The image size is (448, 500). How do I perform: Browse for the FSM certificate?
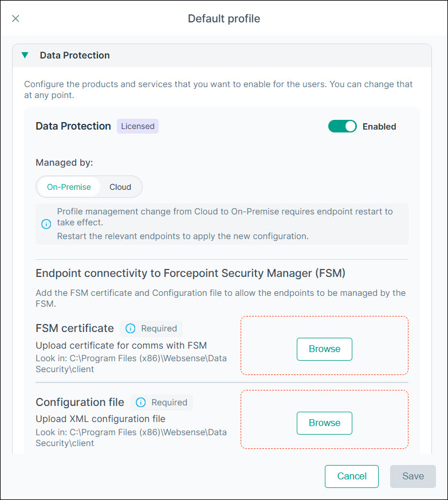coord(324,349)
